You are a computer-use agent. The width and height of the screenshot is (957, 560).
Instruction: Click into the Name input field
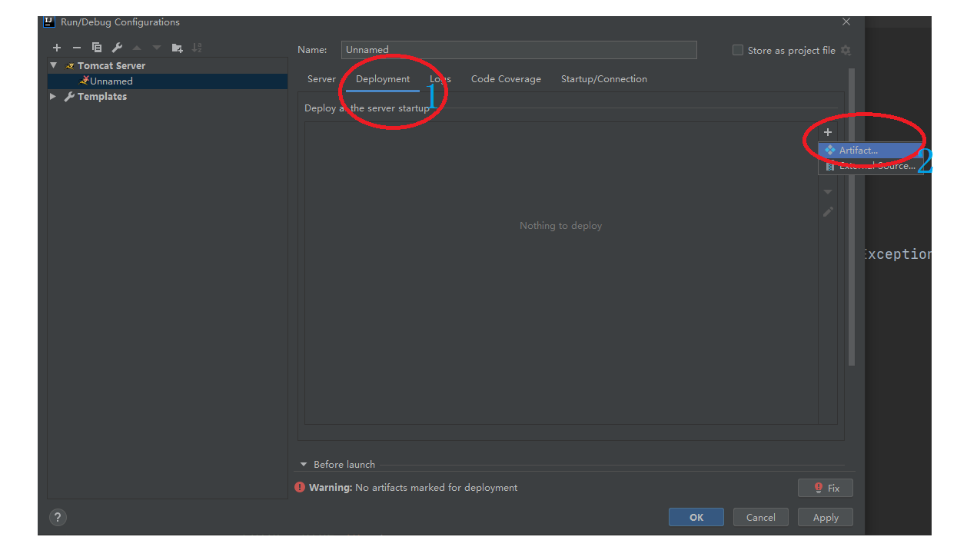click(519, 50)
